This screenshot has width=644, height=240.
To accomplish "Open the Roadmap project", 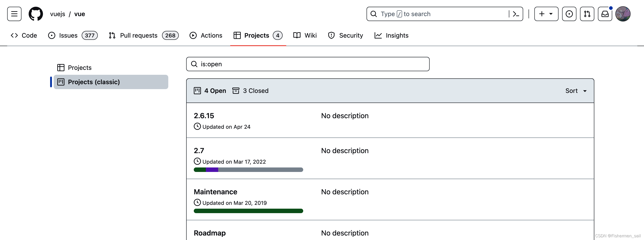I will pyautogui.click(x=209, y=233).
